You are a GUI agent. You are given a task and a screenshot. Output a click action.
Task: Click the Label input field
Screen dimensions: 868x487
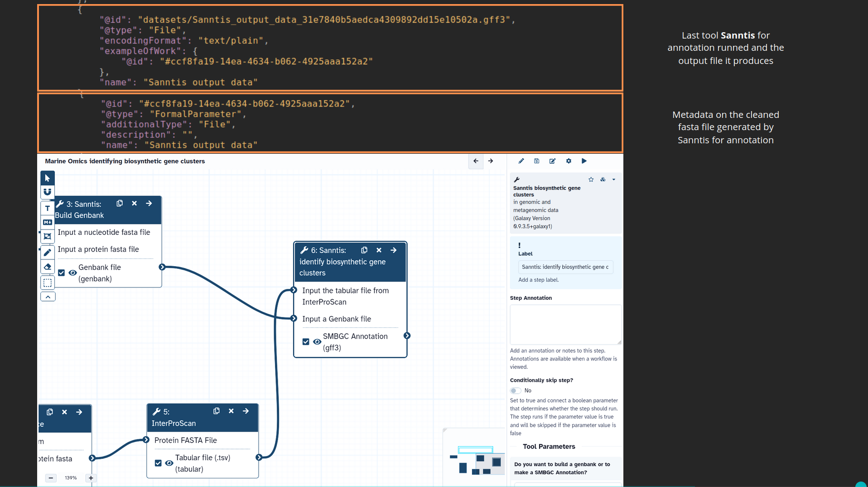coord(565,267)
